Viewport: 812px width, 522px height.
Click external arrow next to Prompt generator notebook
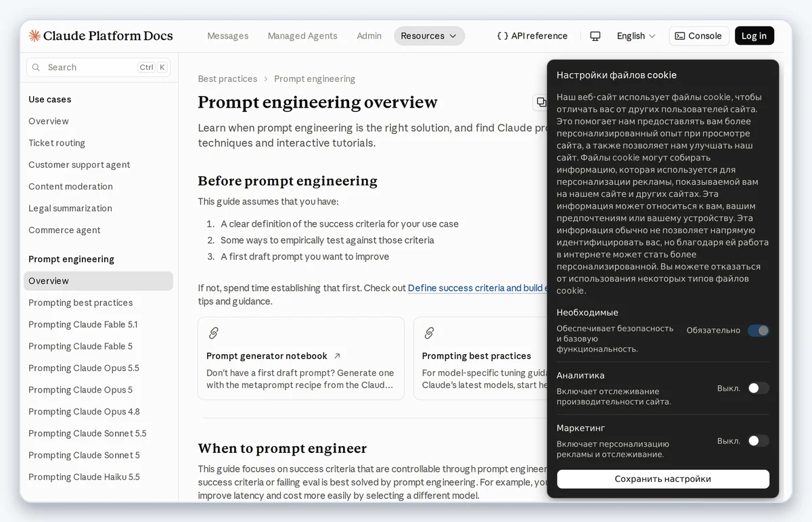[337, 356]
